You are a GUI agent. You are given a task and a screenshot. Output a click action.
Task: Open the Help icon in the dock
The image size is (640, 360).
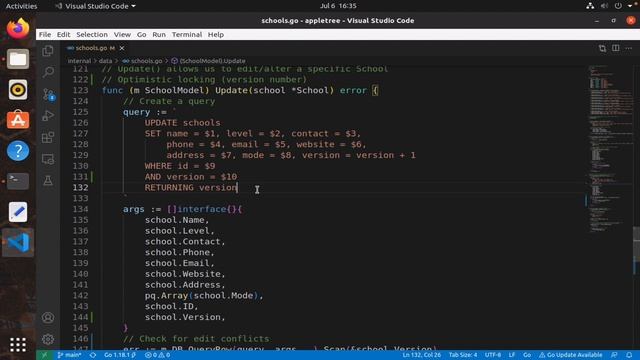pos(18,151)
